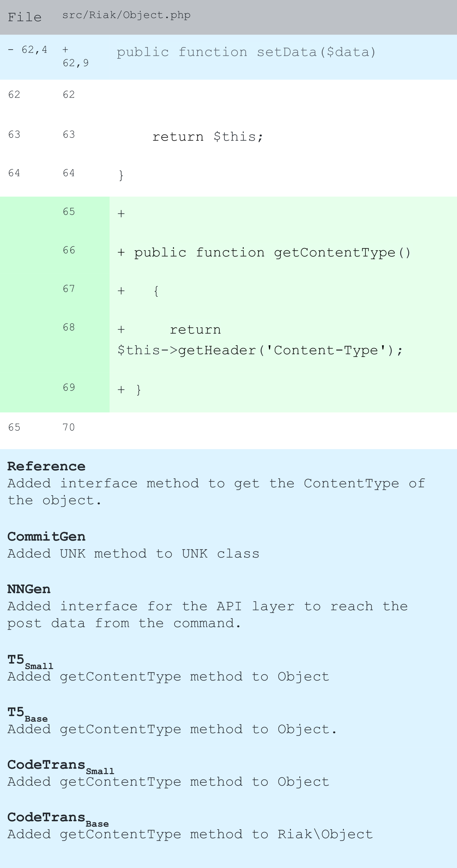Select 'Added UNK method to UNK class' text
The width and height of the screenshot is (457, 868).
point(133,554)
